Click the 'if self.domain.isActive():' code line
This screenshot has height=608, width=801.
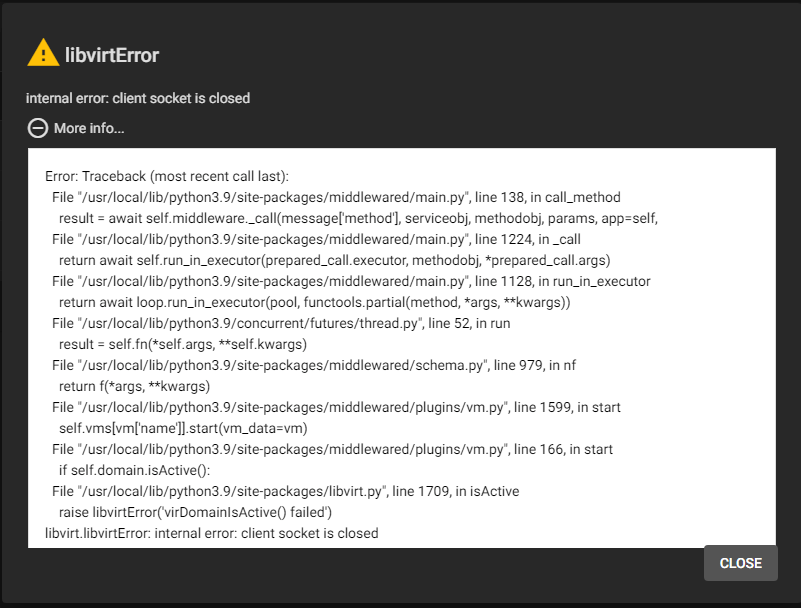136,470
